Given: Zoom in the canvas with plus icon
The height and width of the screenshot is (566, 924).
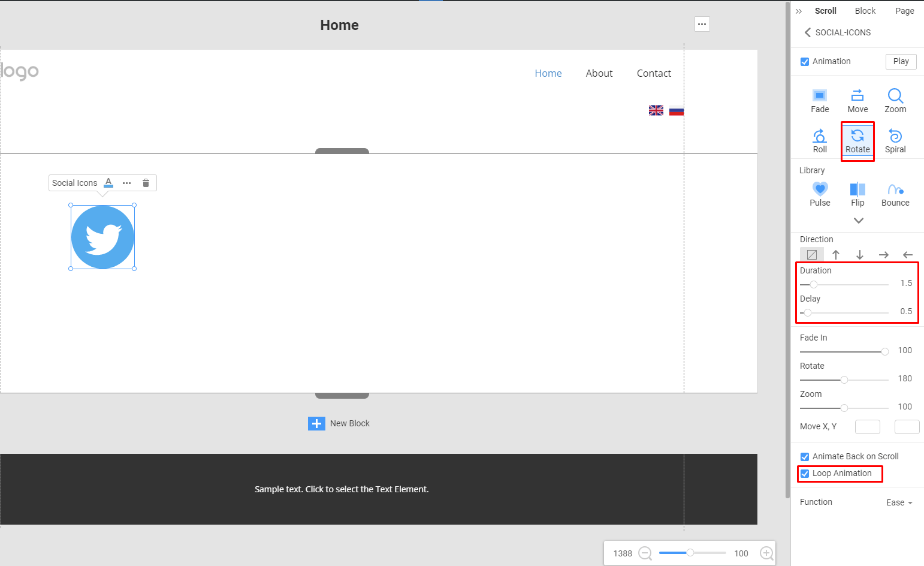Looking at the screenshot, I should pyautogui.click(x=766, y=553).
